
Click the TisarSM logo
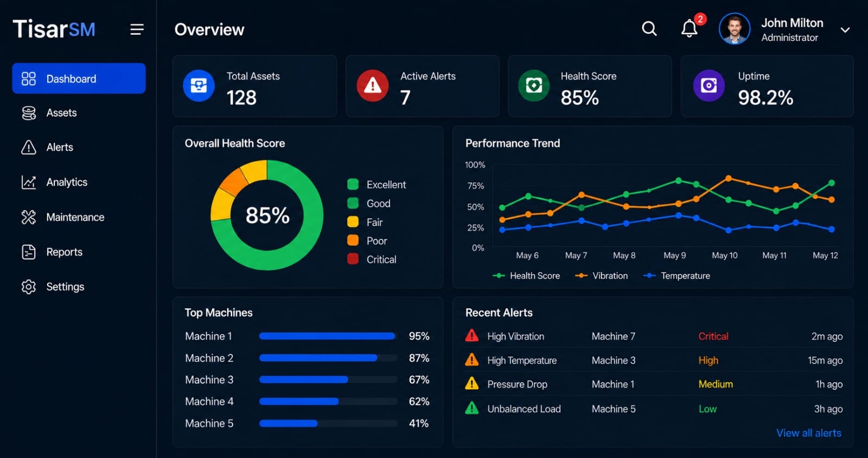click(x=54, y=29)
